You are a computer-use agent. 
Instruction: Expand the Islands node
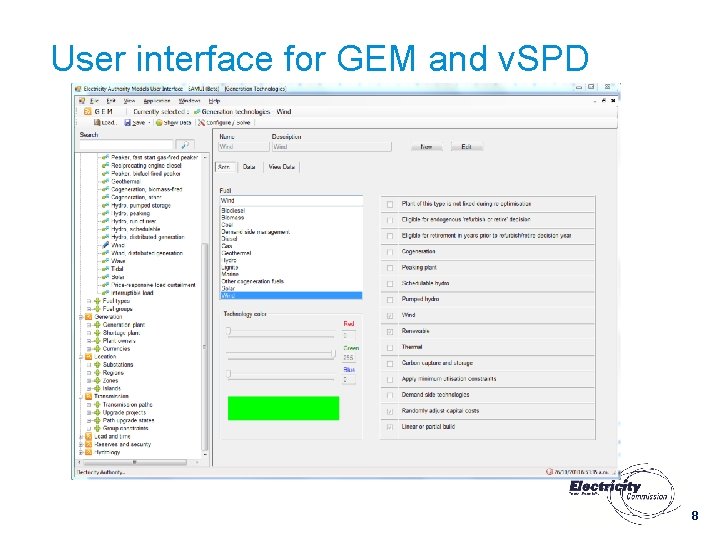pyautogui.click(x=89, y=388)
